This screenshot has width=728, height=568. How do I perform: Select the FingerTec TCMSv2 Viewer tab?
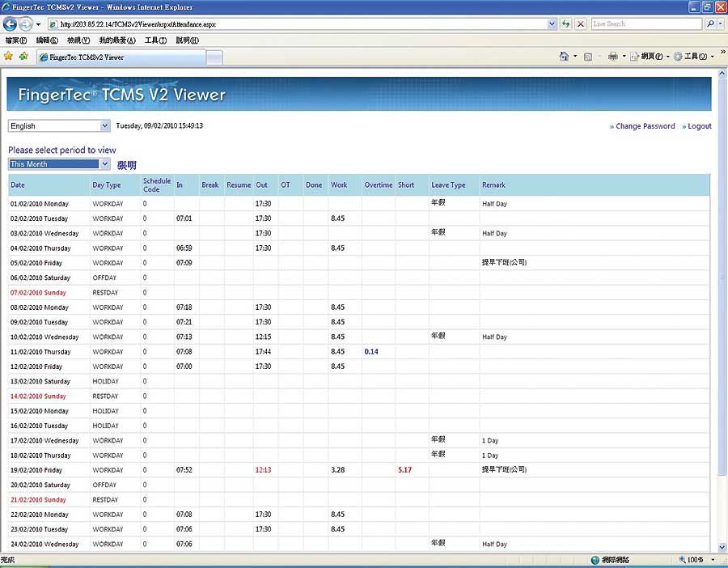coord(121,57)
